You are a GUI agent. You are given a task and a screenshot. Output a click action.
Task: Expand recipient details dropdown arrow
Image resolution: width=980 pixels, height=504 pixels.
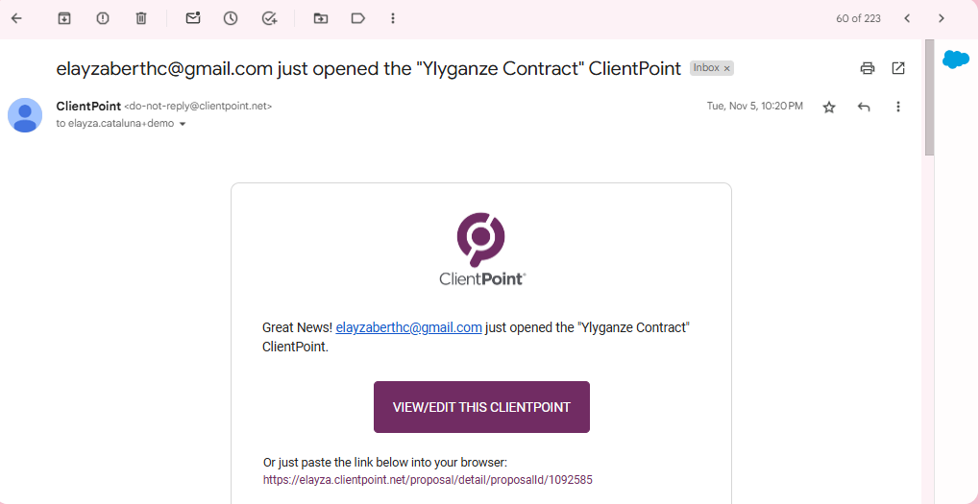[183, 124]
